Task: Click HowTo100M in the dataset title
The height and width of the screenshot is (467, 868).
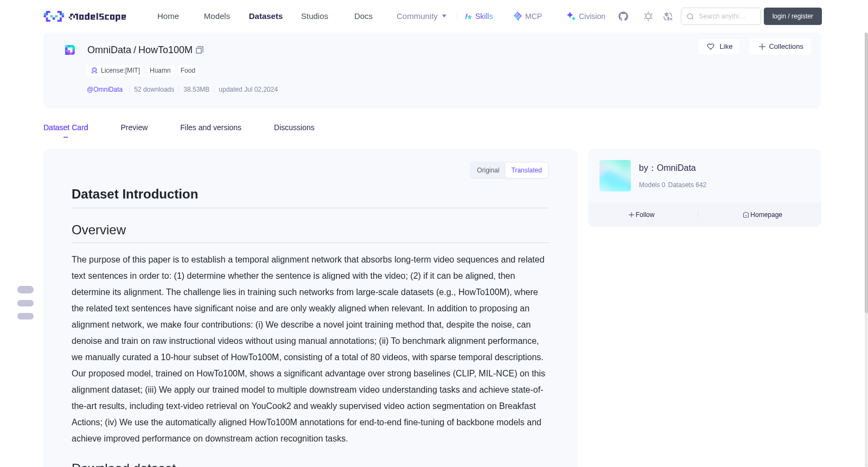Action: point(165,50)
